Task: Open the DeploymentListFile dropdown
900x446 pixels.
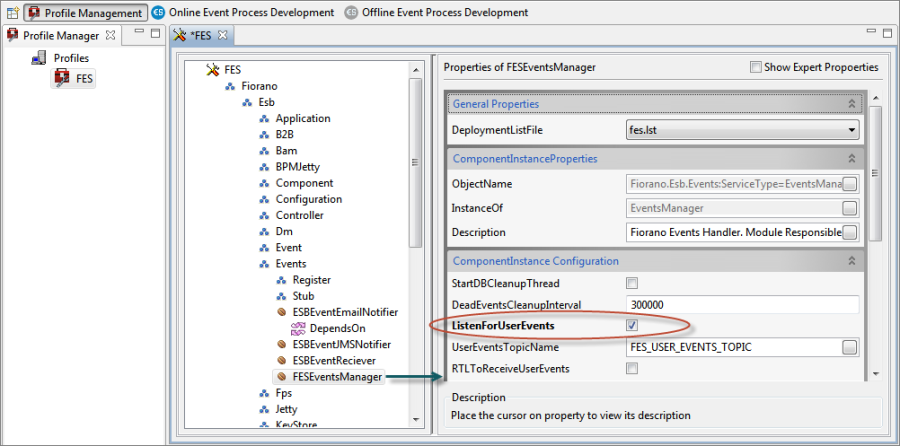Action: click(851, 130)
